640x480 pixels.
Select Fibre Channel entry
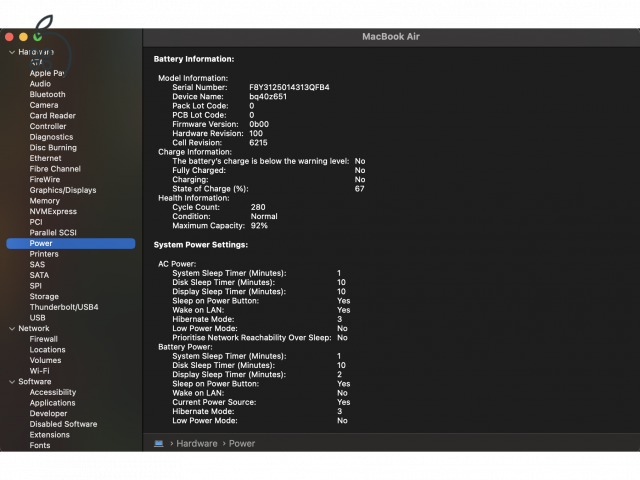(55, 169)
